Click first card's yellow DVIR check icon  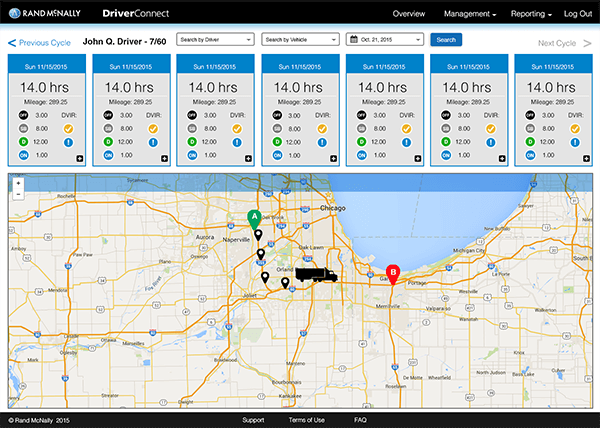tap(68, 129)
